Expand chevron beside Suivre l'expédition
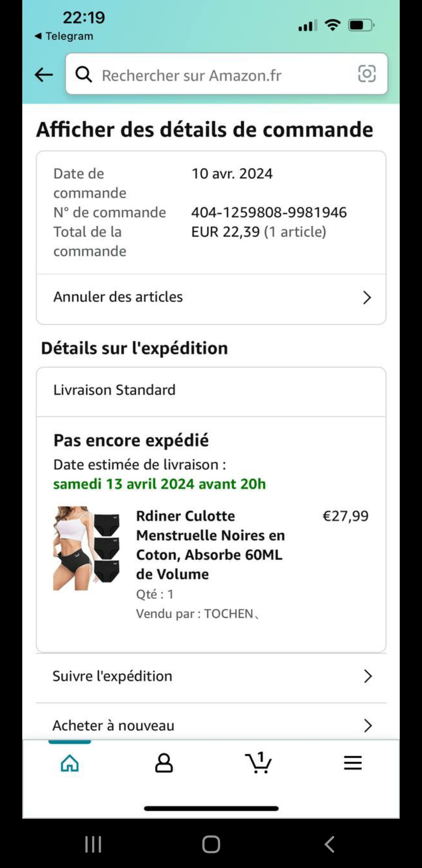Image resolution: width=422 pixels, height=868 pixels. click(x=367, y=676)
